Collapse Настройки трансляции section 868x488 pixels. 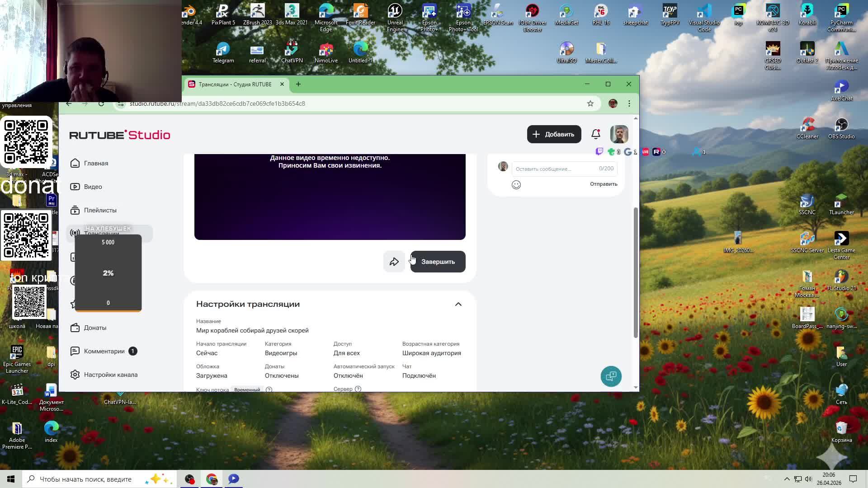click(x=458, y=304)
